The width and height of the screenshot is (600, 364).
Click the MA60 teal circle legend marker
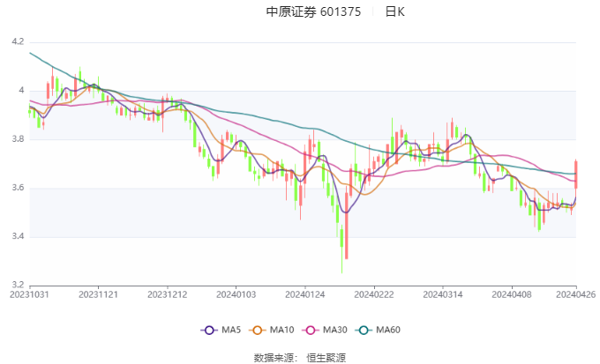pyautogui.click(x=364, y=331)
